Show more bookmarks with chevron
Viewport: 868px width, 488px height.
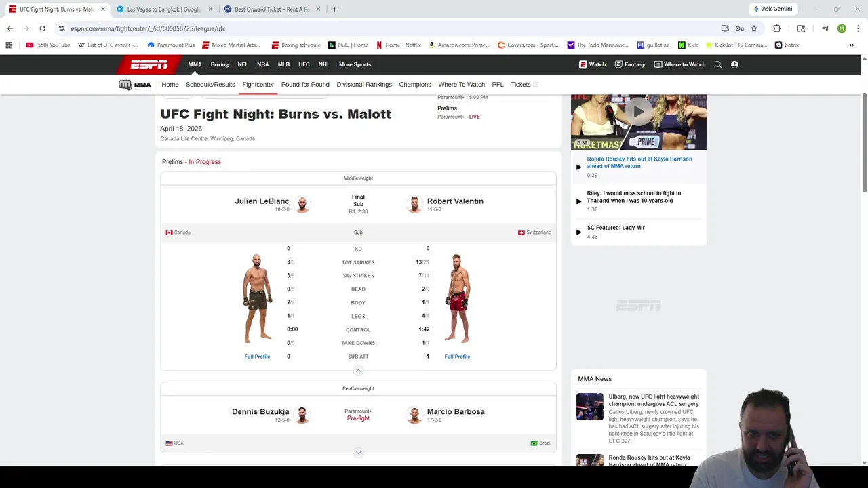tap(852, 45)
